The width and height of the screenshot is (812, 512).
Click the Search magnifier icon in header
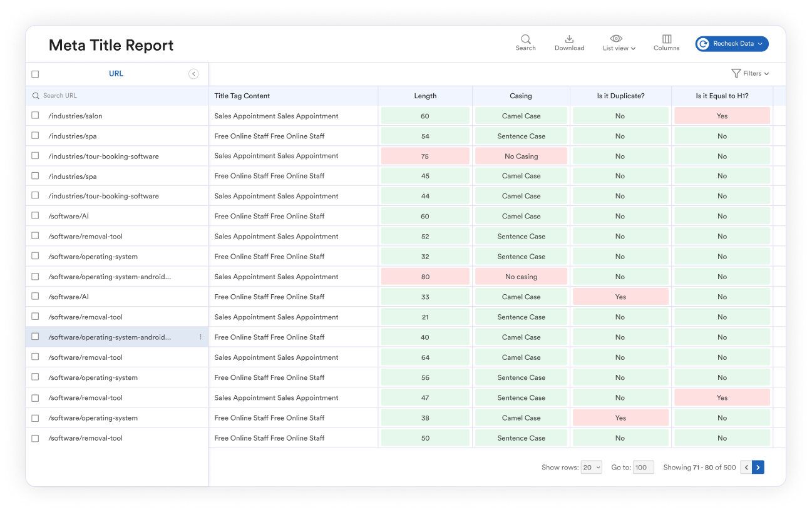pos(525,39)
